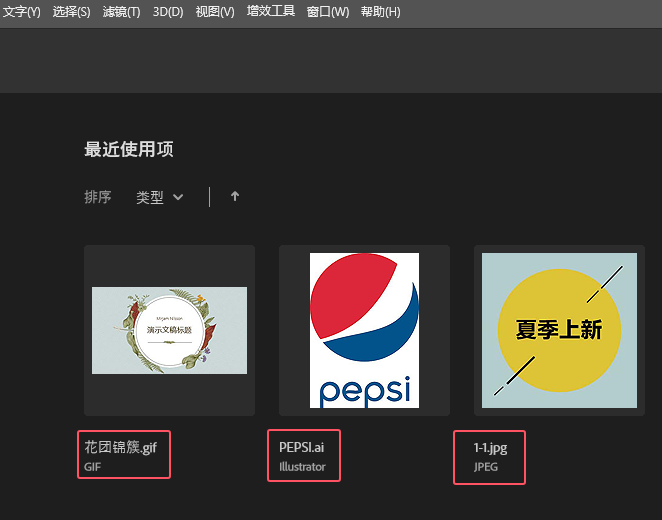Open the 3D(D) menu
Viewport: 662px width, 520px height.
[x=168, y=11]
